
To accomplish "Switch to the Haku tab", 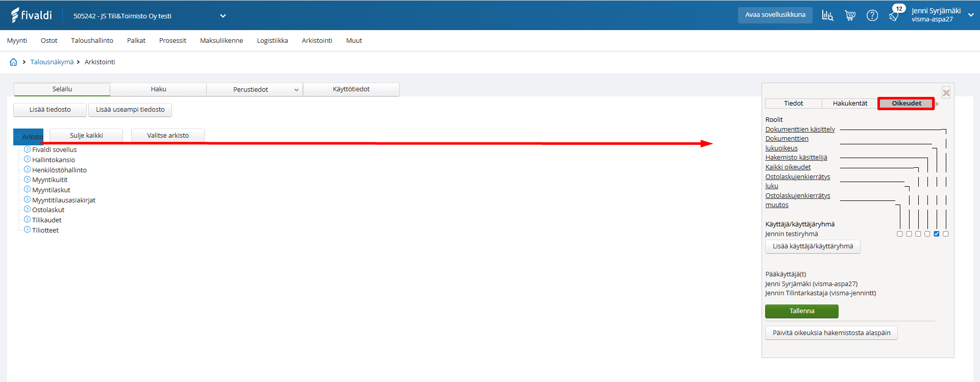I will point(158,89).
